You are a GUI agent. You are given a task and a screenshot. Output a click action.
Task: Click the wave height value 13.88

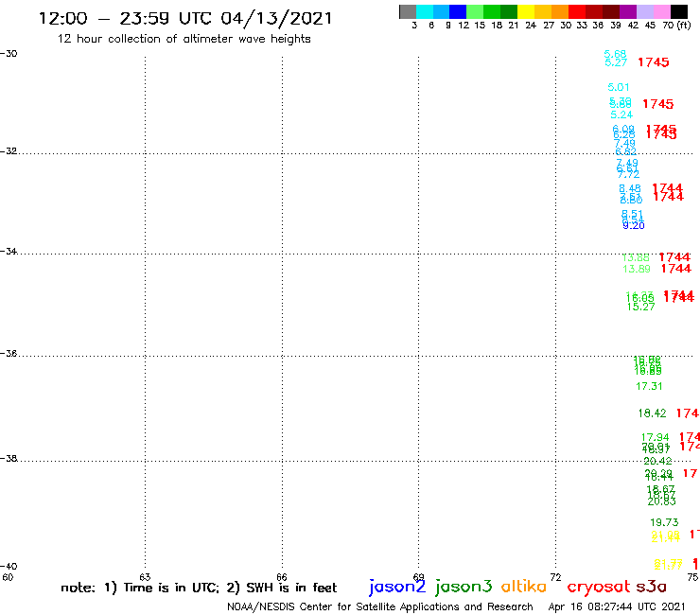click(636, 257)
